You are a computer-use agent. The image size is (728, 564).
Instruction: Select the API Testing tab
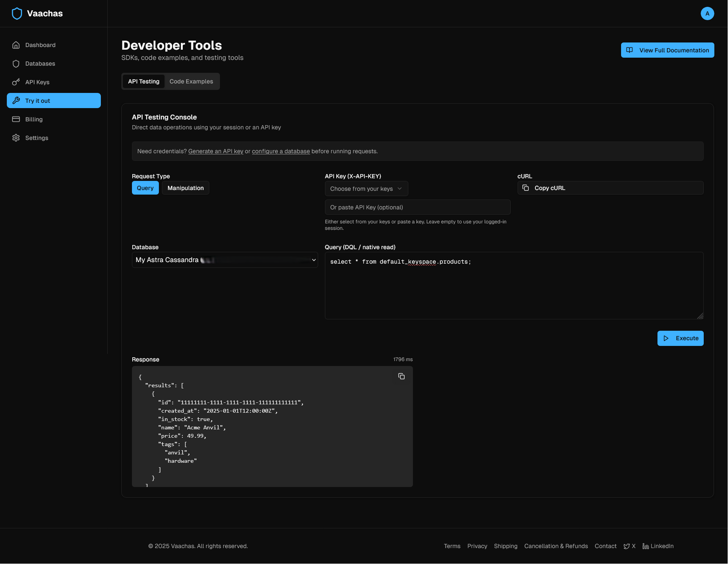pyautogui.click(x=143, y=81)
